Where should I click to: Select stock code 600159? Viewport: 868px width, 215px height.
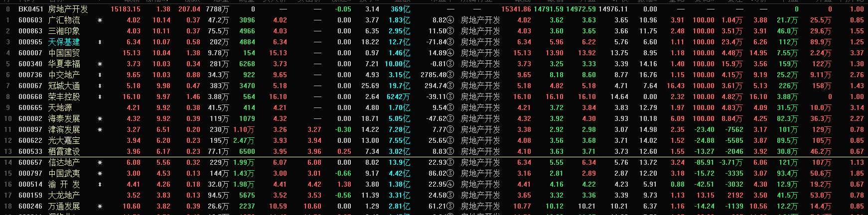point(30,196)
